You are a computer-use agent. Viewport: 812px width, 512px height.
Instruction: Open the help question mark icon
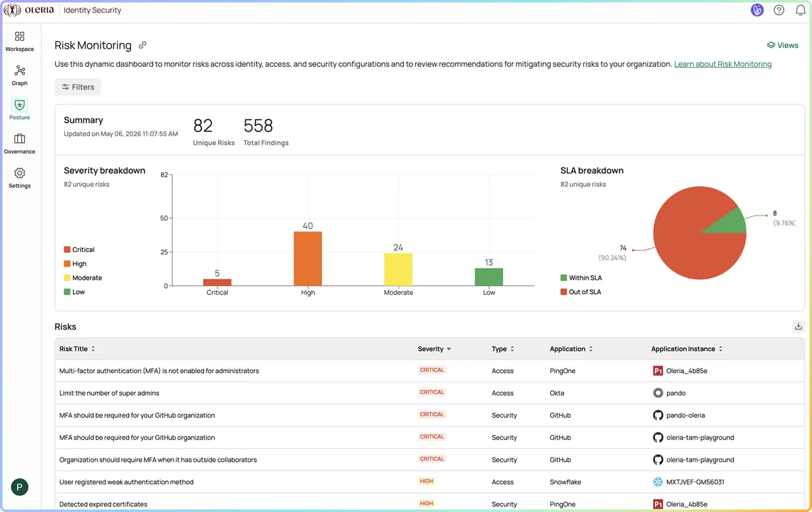click(x=779, y=10)
